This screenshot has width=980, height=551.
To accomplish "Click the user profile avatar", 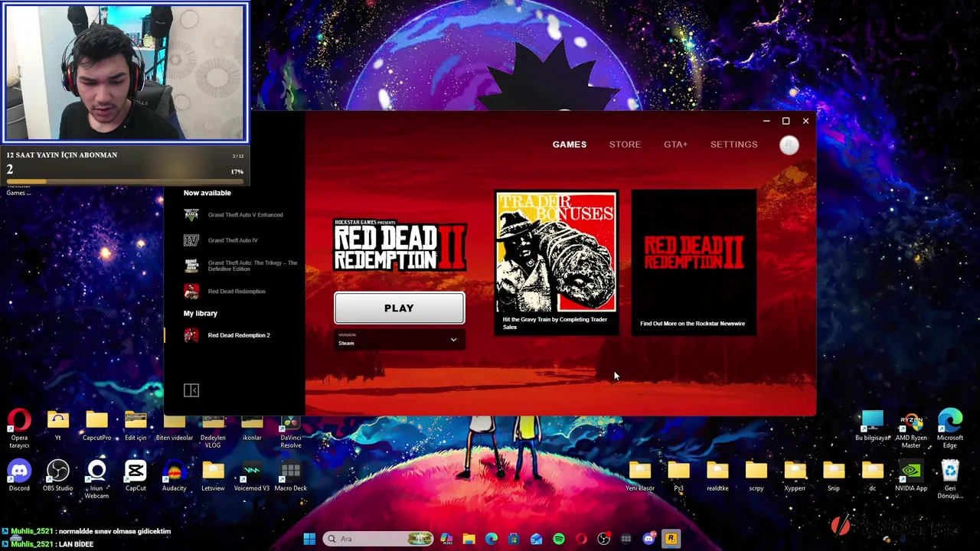I will (789, 145).
